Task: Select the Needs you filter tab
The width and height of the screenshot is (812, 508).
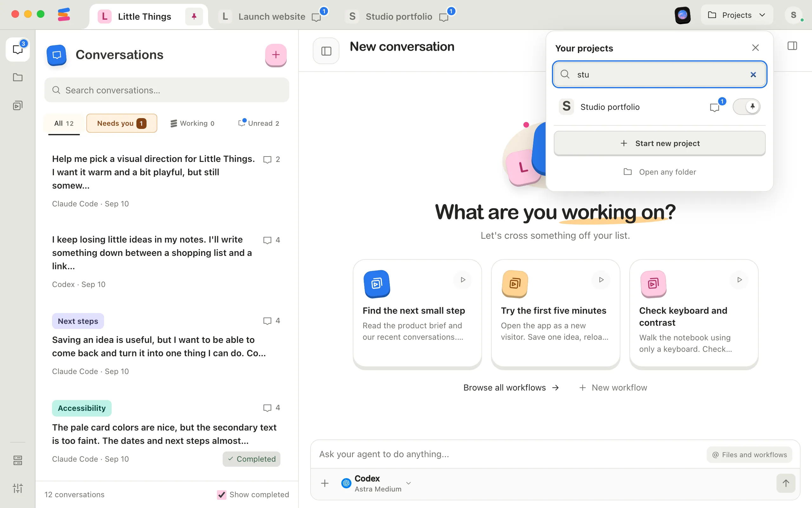Action: [121, 123]
